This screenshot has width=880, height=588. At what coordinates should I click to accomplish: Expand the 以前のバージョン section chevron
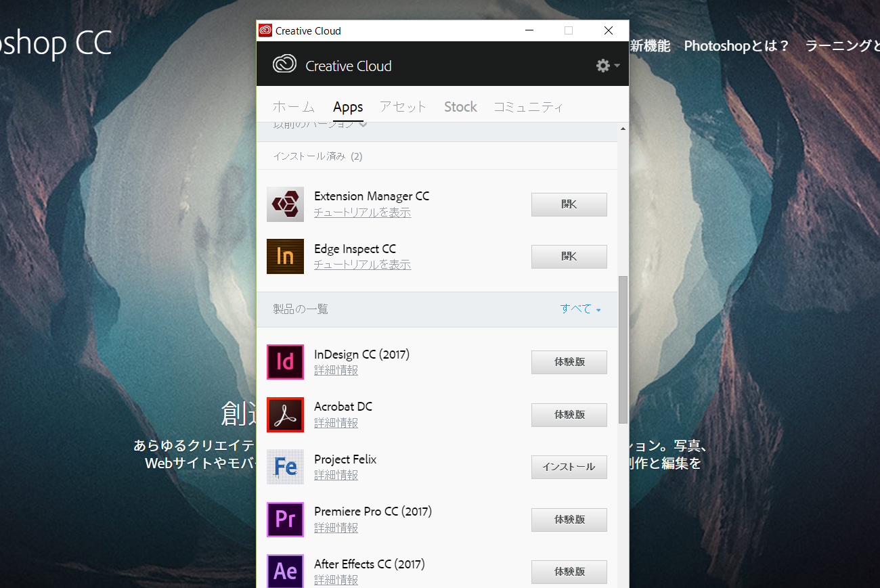pos(364,124)
